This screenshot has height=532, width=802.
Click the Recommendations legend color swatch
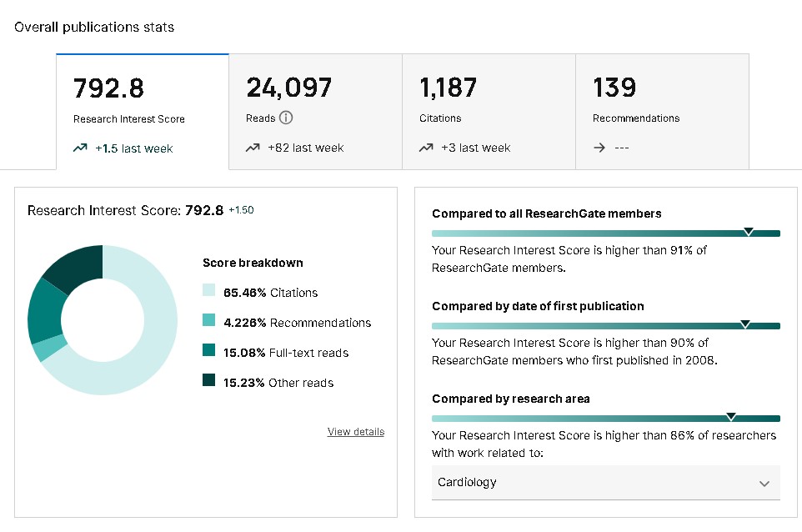(x=209, y=323)
